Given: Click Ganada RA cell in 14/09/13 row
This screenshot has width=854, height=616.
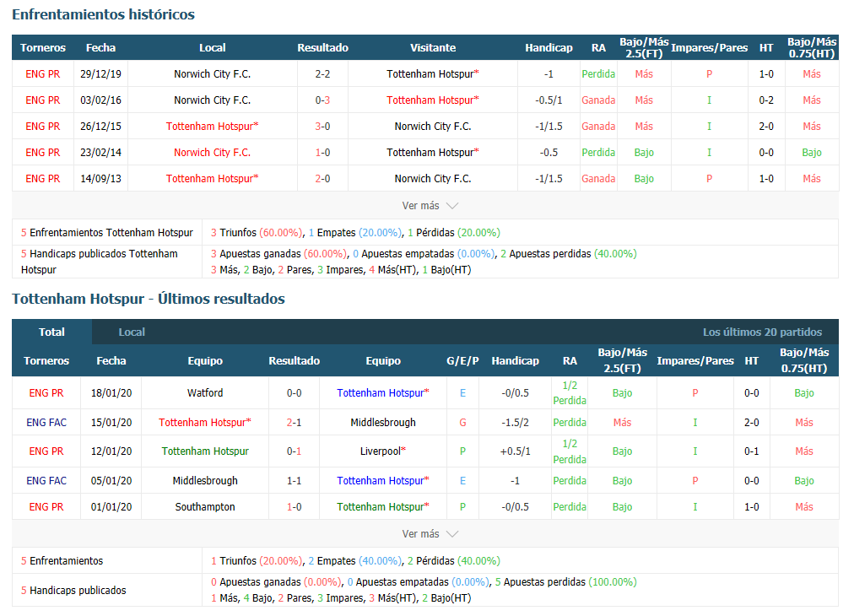Looking at the screenshot, I should [598, 179].
